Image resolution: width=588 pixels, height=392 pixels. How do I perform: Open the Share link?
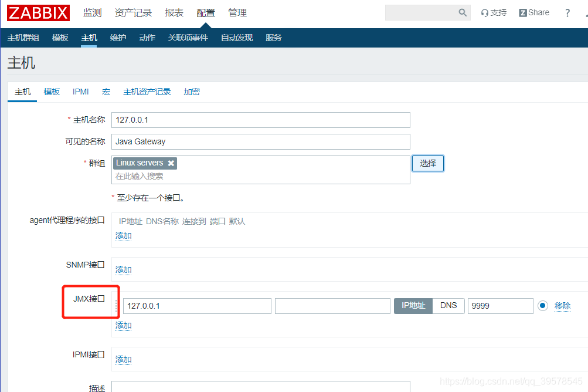pyautogui.click(x=534, y=13)
